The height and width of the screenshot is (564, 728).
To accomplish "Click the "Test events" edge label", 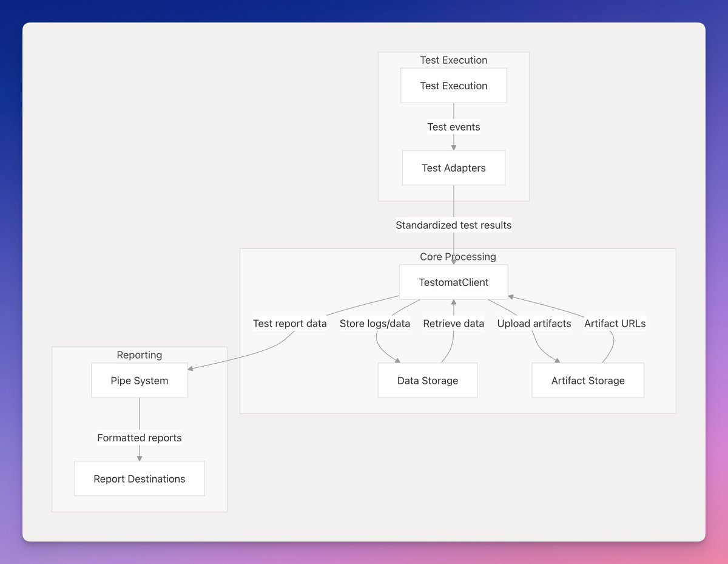I will click(454, 127).
